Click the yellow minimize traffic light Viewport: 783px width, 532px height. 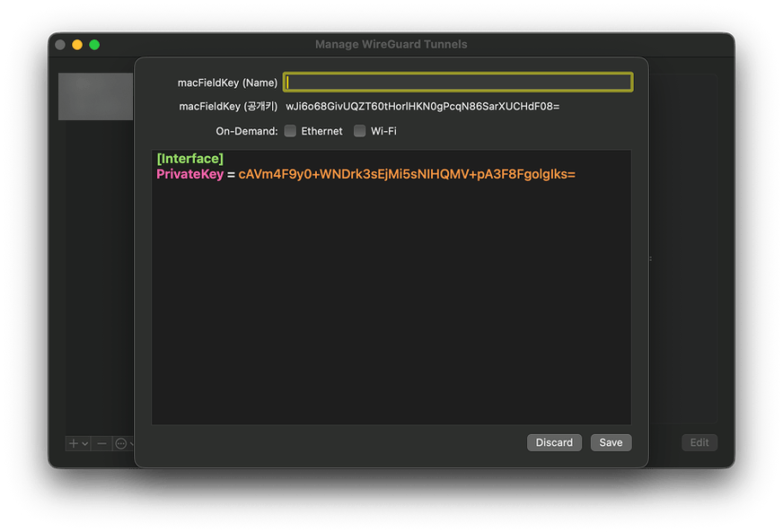pyautogui.click(x=76, y=44)
